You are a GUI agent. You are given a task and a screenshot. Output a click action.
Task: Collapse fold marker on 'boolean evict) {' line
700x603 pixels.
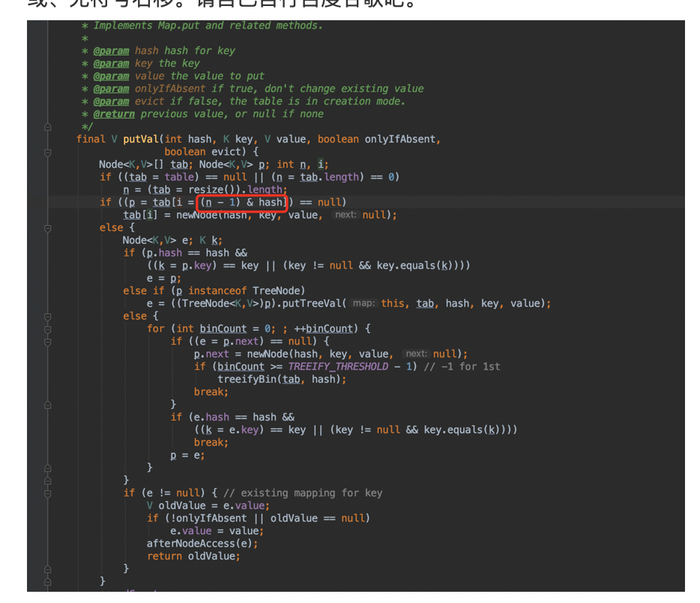48,153
